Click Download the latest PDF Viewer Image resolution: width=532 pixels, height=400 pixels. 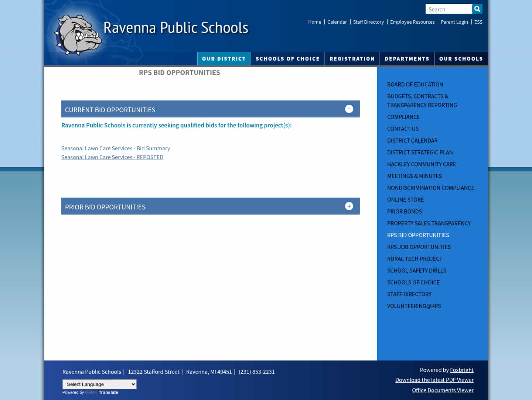(434, 380)
